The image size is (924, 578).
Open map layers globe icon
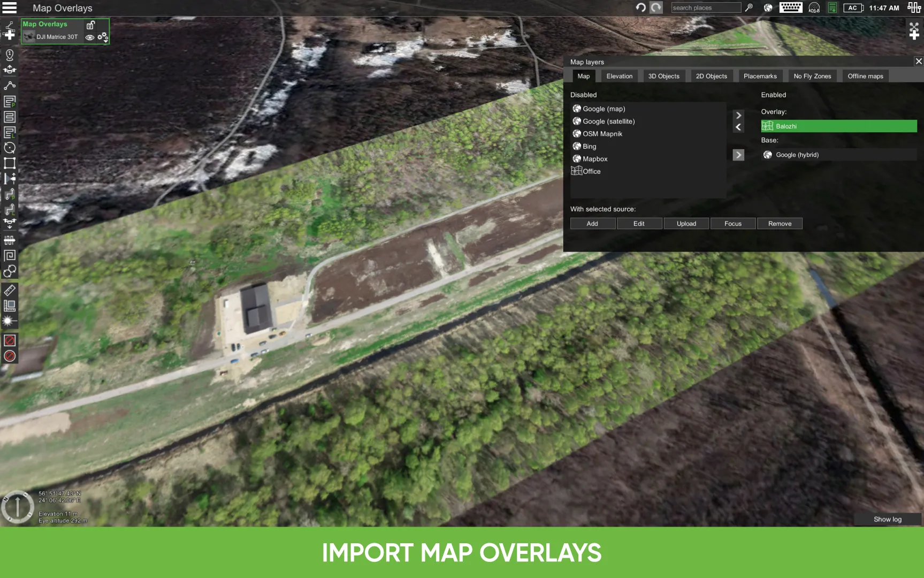click(768, 7)
